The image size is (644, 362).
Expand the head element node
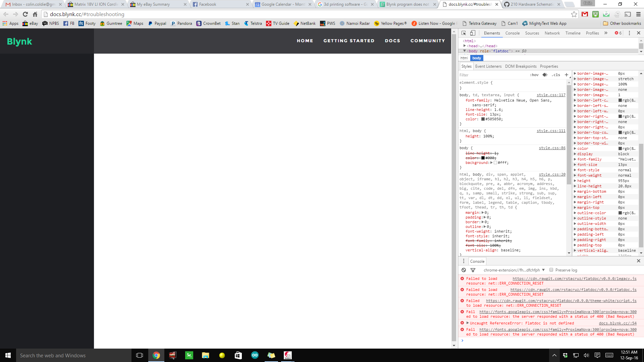click(465, 46)
